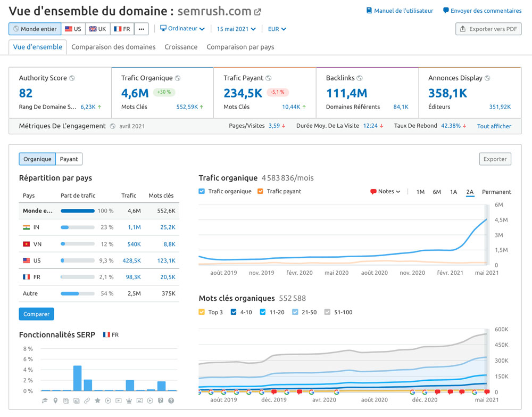Open the Comparaison par pays tab
The width and height of the screenshot is (532, 417).
[240, 47]
